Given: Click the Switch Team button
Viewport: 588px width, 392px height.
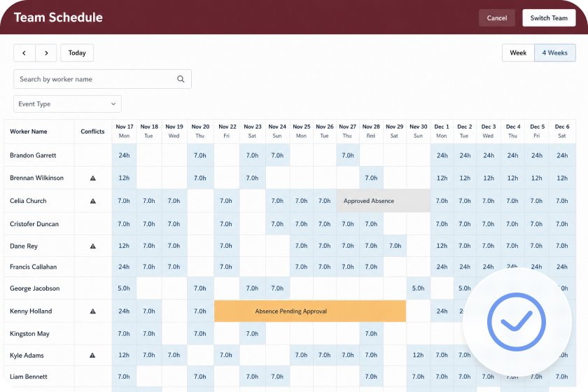Looking at the screenshot, I should 549,18.
